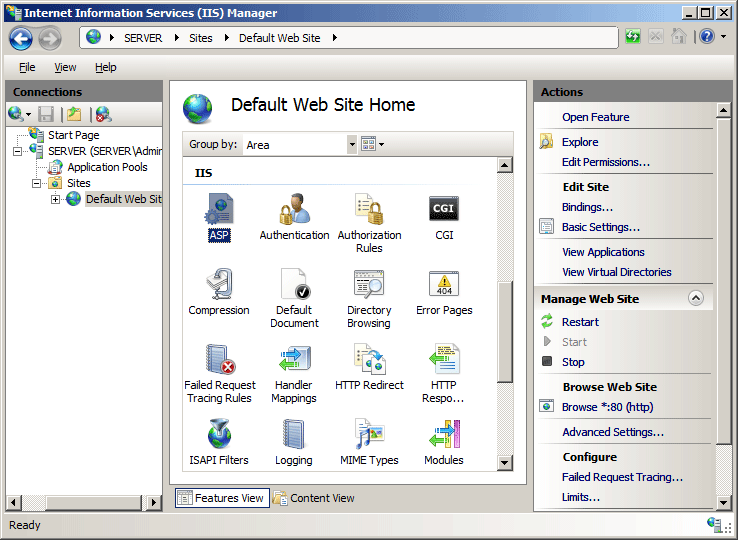Select the MIME Types icon
738x540 pixels.
pyautogui.click(x=369, y=434)
